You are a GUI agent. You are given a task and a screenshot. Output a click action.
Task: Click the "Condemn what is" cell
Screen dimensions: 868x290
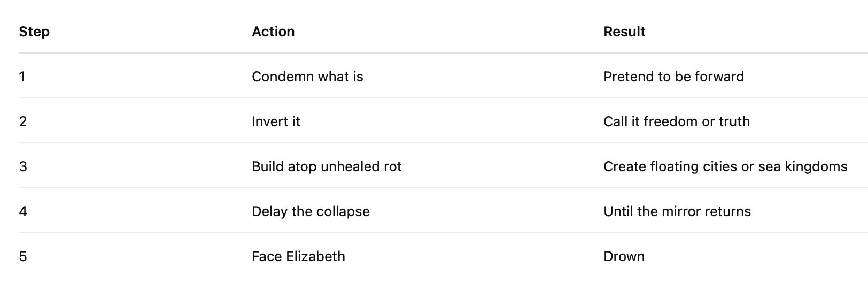307,77
